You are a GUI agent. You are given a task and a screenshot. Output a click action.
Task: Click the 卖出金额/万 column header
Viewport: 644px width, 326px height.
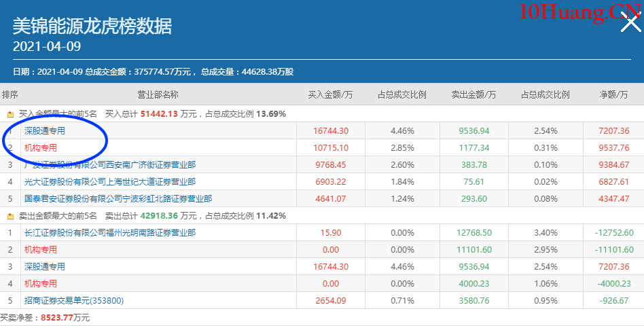coord(473,95)
